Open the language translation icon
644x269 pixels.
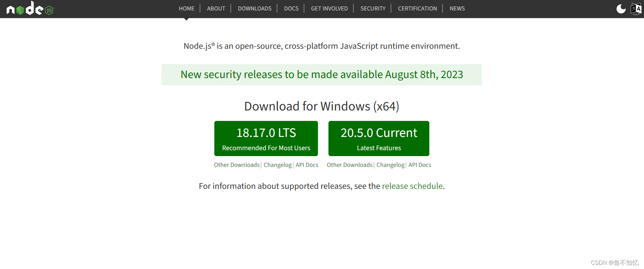636,9
